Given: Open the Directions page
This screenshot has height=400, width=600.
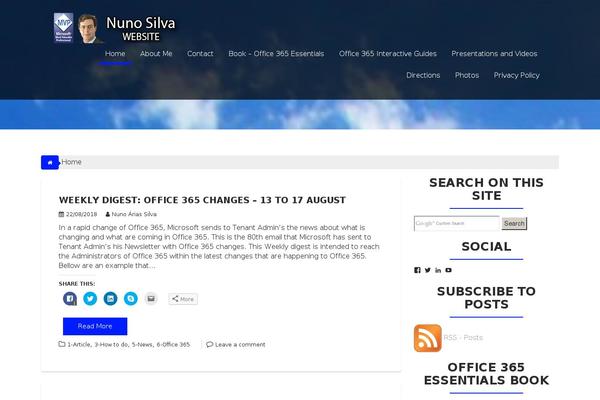Looking at the screenshot, I should (423, 75).
